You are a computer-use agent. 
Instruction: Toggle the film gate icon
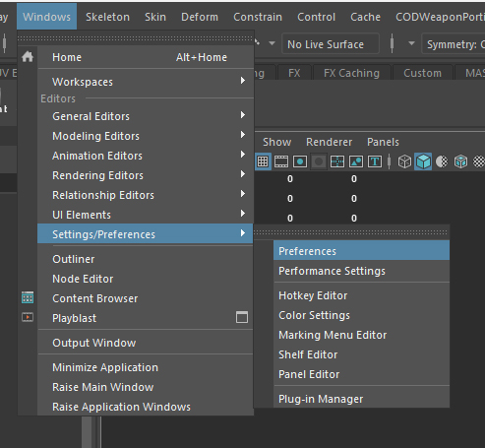point(281,161)
